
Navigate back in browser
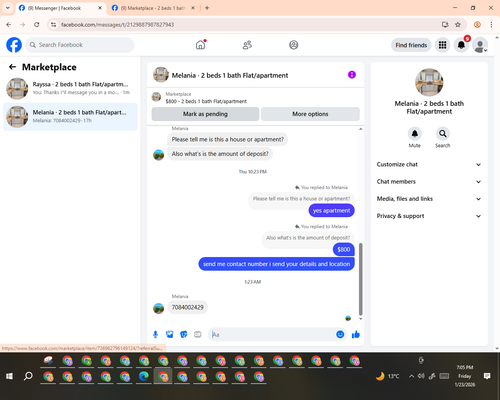pos(9,25)
